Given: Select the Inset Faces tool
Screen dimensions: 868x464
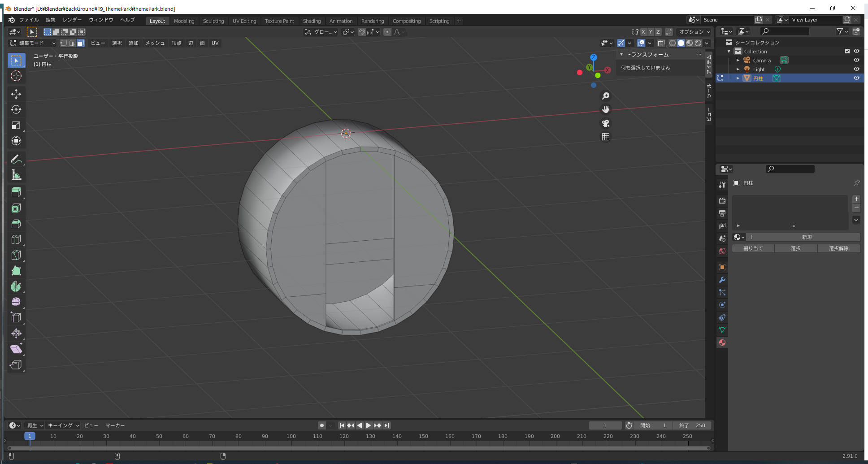Looking at the screenshot, I should tap(16, 208).
